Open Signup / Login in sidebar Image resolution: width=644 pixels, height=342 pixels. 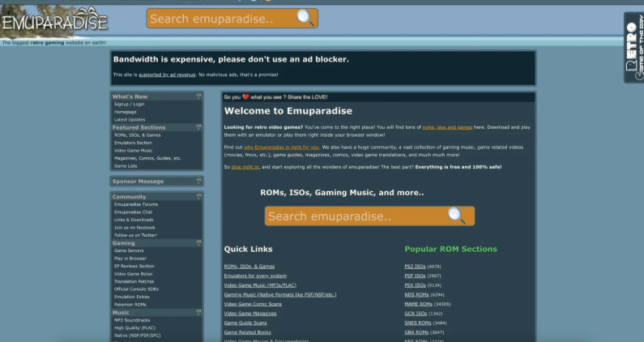tap(129, 105)
